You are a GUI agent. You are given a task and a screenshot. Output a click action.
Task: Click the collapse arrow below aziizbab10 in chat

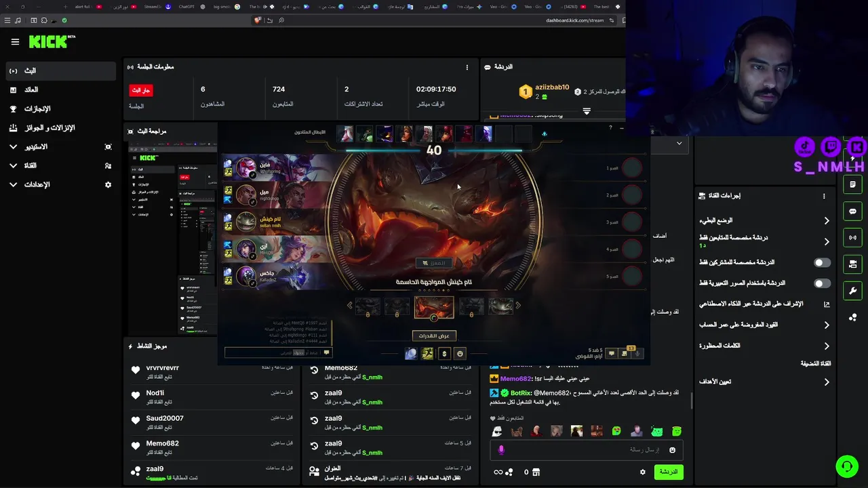pos(587,111)
